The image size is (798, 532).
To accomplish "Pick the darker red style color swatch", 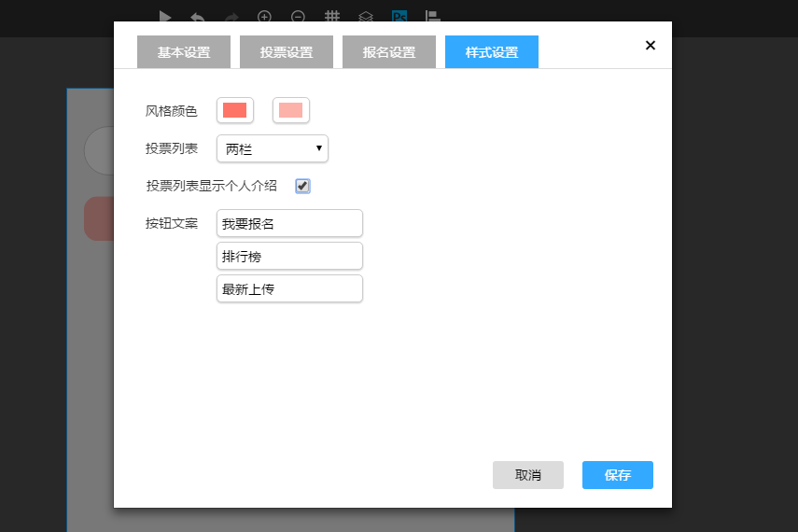I will click(x=235, y=110).
